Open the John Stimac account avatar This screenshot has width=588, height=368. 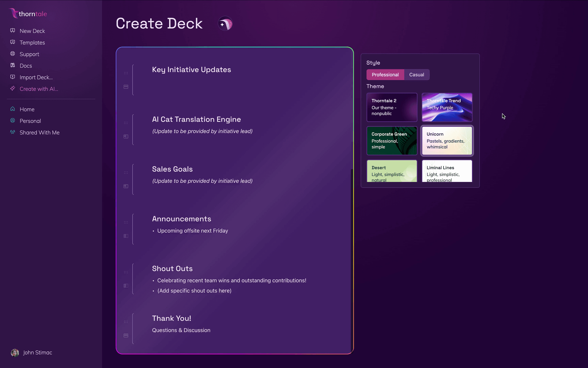click(x=15, y=353)
